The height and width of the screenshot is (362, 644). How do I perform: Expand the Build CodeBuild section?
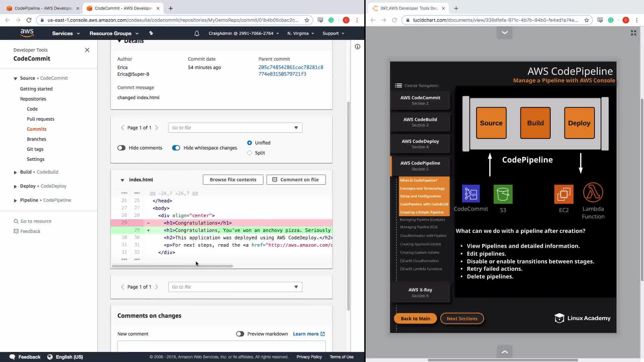point(15,172)
